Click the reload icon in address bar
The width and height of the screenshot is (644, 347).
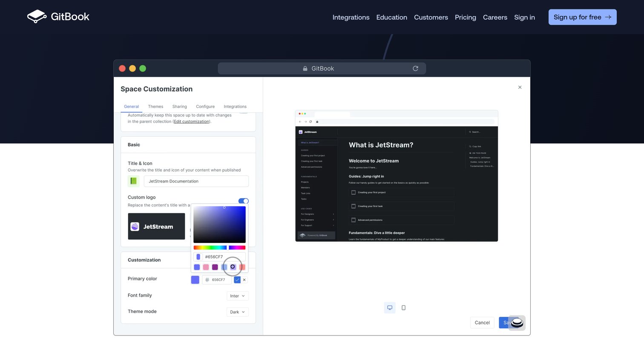[415, 68]
